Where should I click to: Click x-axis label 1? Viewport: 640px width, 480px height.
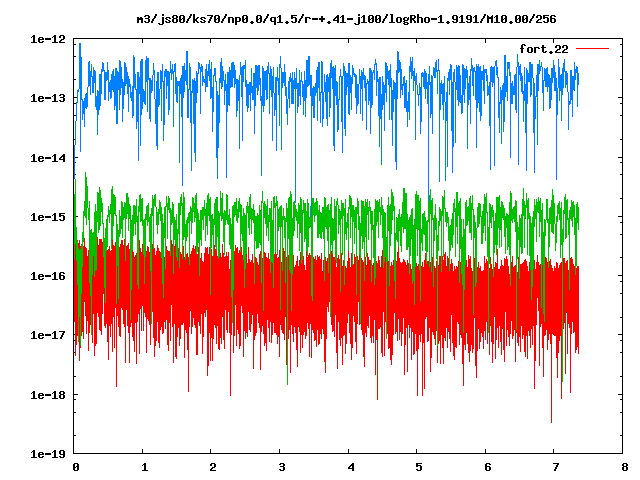point(144,467)
